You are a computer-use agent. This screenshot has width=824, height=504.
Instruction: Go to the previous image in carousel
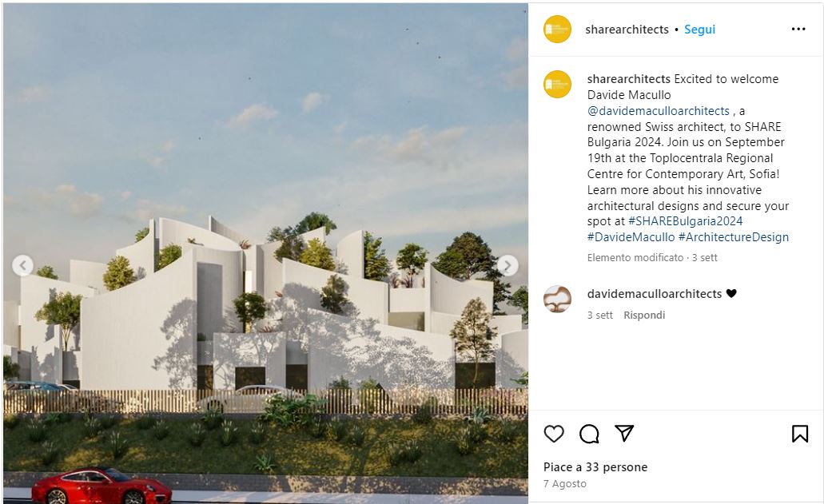click(22, 266)
